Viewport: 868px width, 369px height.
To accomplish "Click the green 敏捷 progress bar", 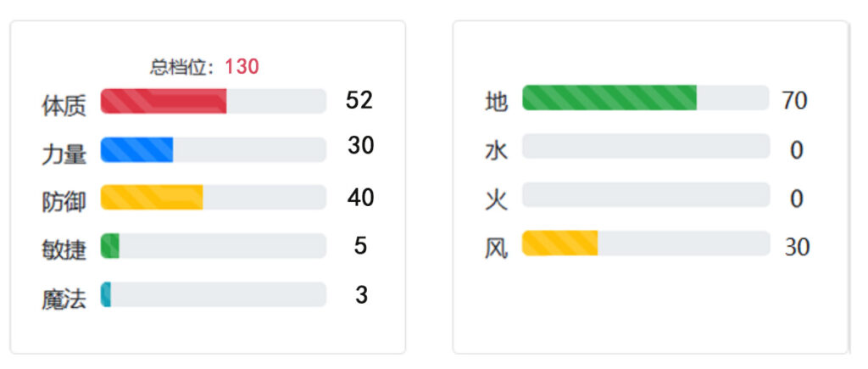I will pos(213,246).
